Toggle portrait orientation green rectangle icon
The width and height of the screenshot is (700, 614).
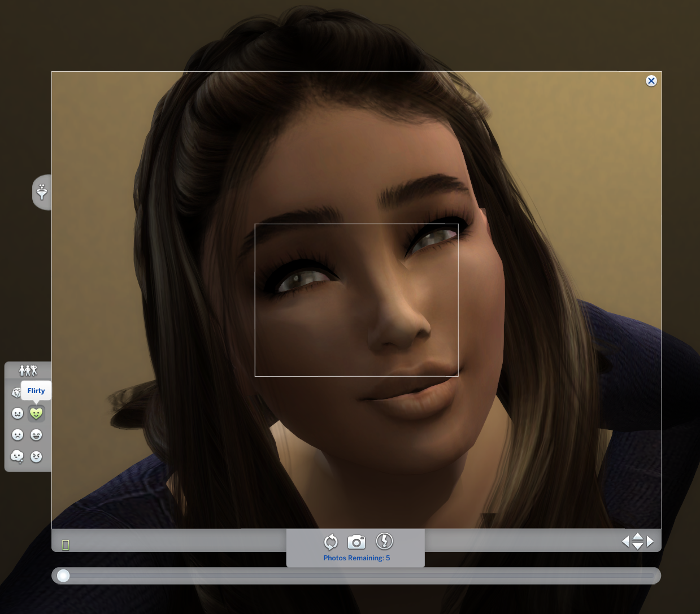point(66,545)
